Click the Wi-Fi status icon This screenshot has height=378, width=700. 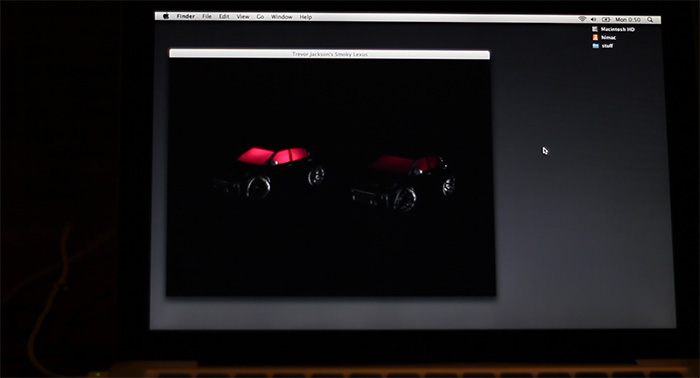(582, 19)
